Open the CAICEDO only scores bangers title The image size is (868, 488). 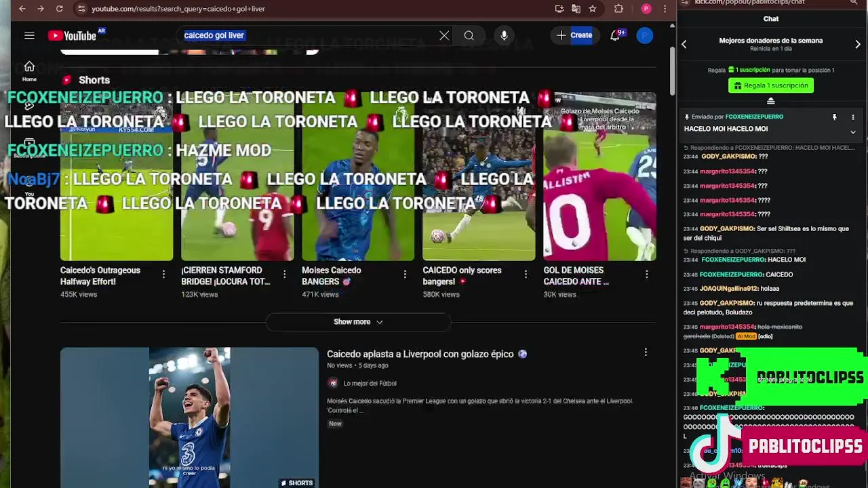(462, 276)
